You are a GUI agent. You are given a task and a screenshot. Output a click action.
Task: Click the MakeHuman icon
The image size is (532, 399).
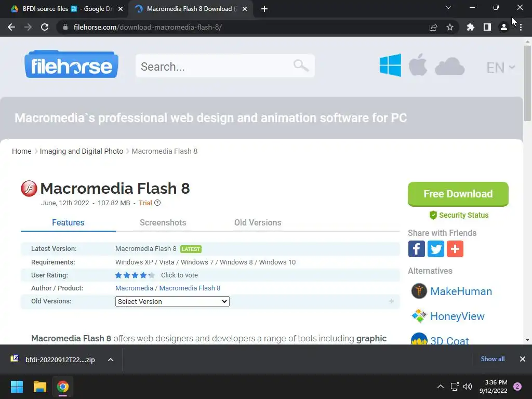419,291
